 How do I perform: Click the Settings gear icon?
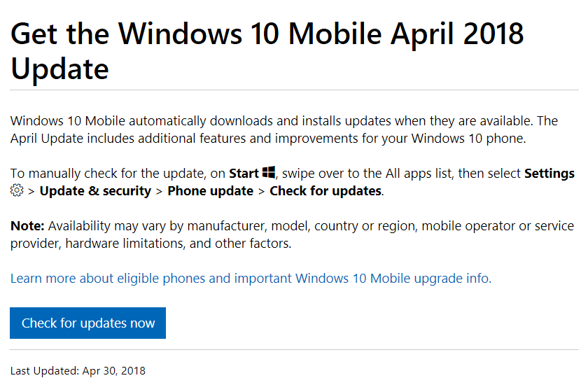17,190
